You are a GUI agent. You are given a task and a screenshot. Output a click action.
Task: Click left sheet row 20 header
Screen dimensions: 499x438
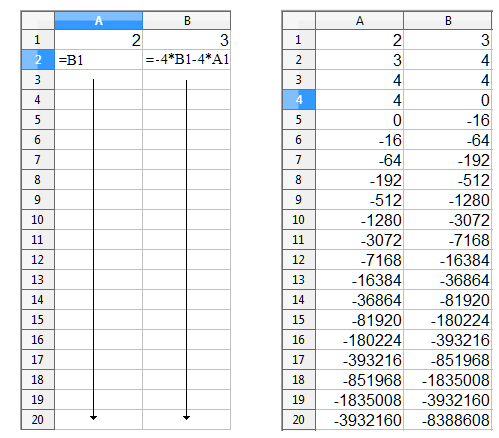[38, 420]
